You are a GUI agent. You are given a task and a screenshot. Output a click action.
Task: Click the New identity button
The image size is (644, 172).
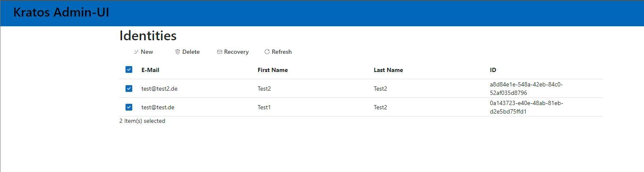point(143,52)
